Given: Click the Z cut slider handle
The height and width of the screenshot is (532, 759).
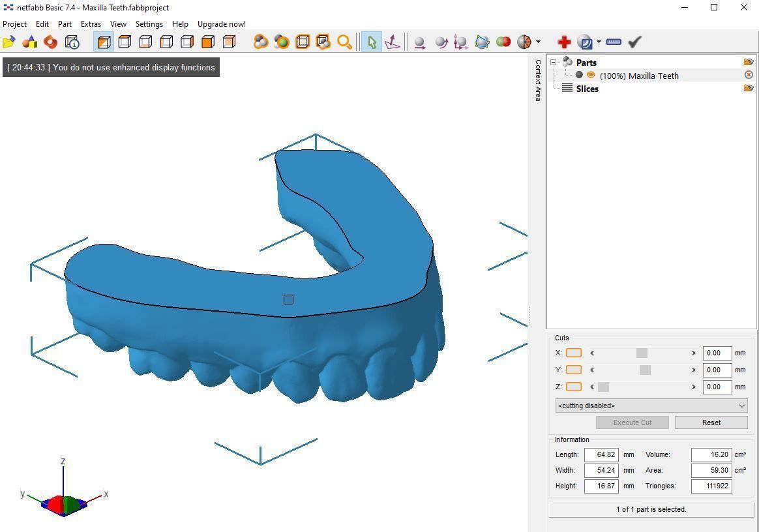Looking at the screenshot, I should pyautogui.click(x=604, y=387).
